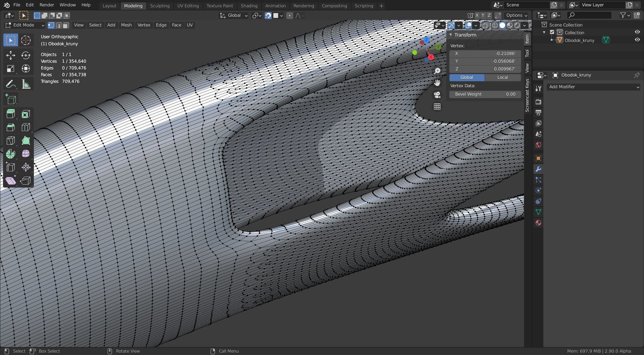The height and width of the screenshot is (355, 644).
Task: Choose the Move tool
Action: point(11,55)
